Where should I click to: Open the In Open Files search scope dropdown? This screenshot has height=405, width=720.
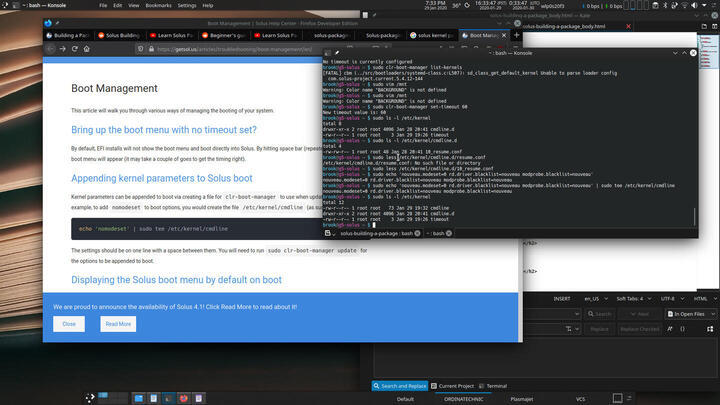[x=692, y=314]
